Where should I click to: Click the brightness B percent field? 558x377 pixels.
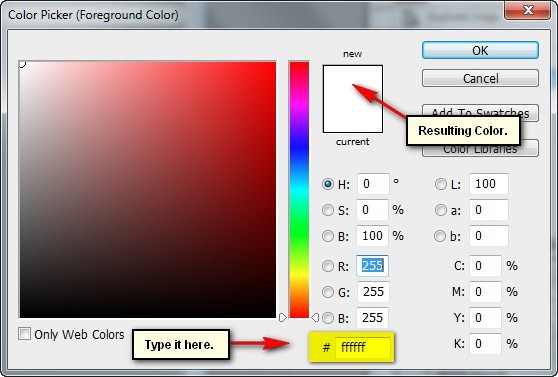coord(372,236)
